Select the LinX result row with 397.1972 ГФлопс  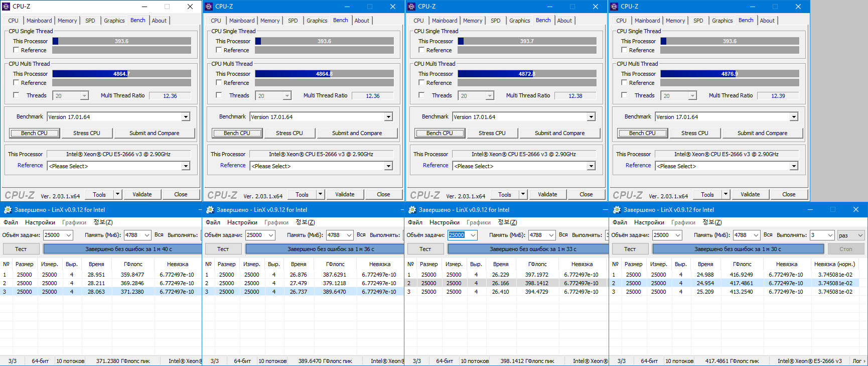tap(506, 275)
